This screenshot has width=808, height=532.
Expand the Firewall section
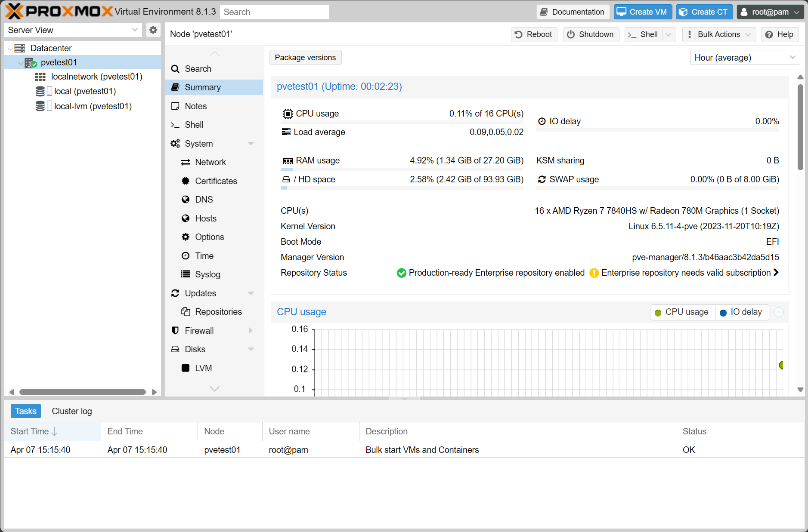tap(250, 330)
